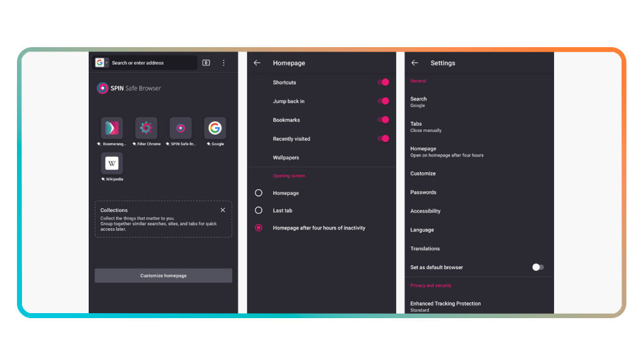
Task: Open the SPIN Safe Browser shortcut icon
Action: [180, 128]
